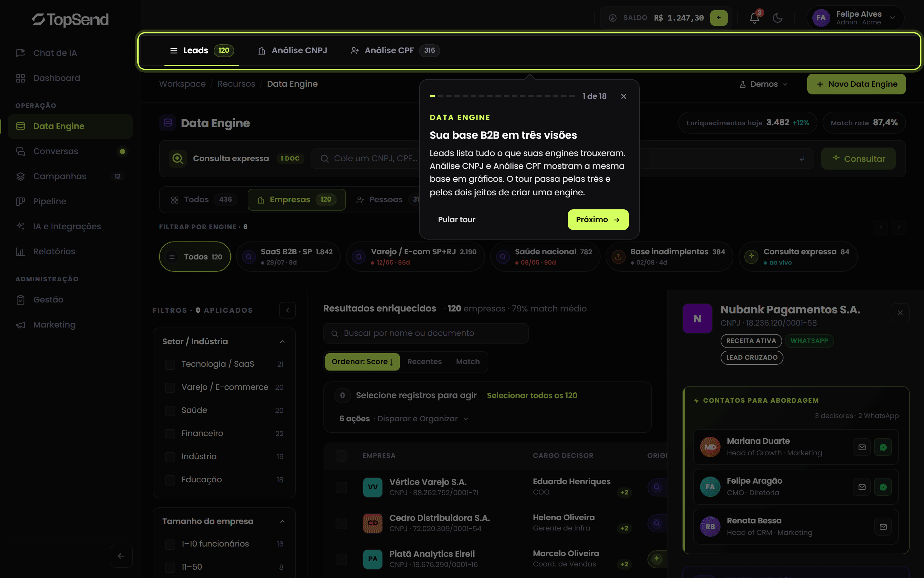Open Pipeline in sidebar
The height and width of the screenshot is (578, 924).
[70, 201]
